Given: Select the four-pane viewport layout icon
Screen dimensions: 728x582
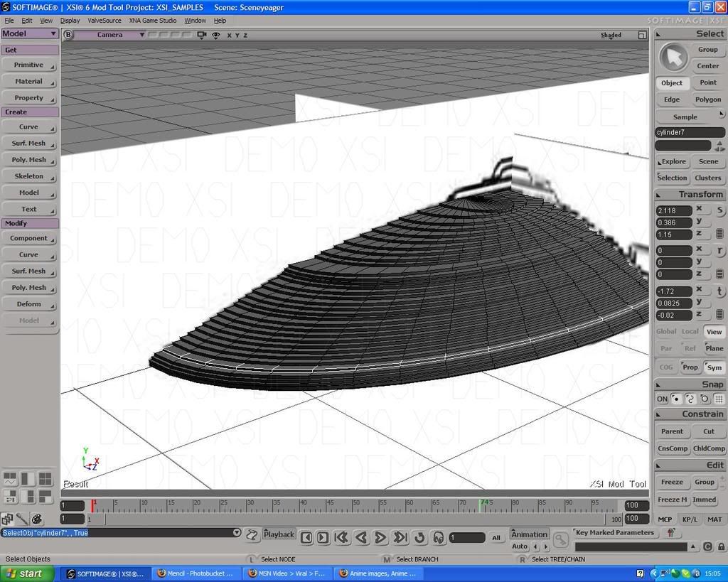Looking at the screenshot, I should pos(45,478).
